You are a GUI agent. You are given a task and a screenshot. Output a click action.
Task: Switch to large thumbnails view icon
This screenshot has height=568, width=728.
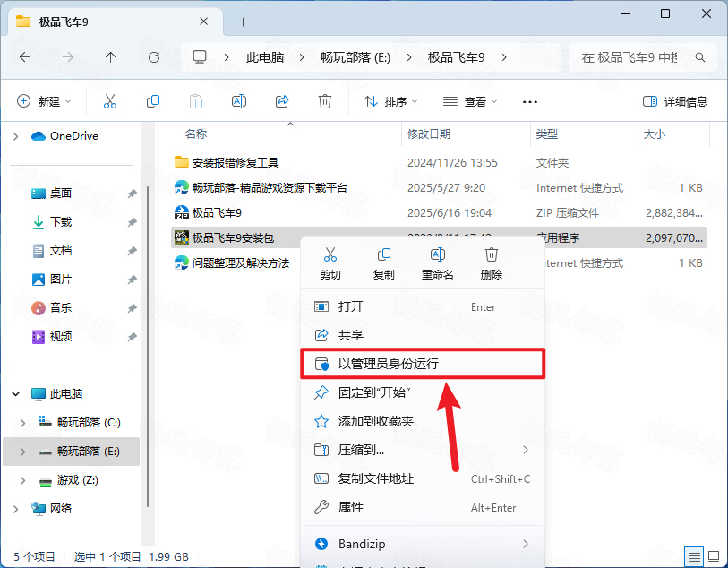click(714, 556)
